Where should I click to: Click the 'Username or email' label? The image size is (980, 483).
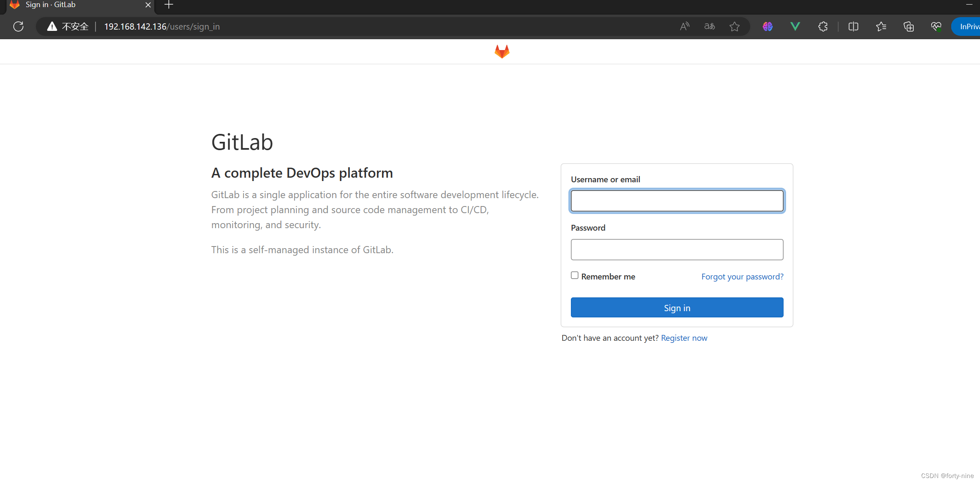click(605, 179)
